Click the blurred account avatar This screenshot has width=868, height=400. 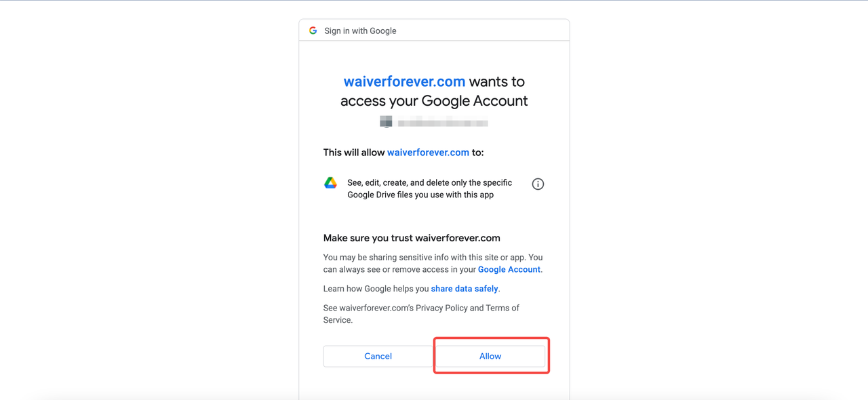point(386,122)
